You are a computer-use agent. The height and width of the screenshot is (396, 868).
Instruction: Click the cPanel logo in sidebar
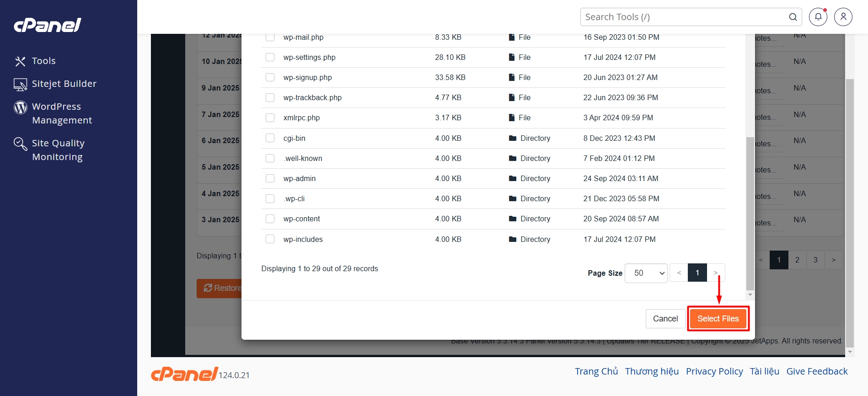pos(48,25)
